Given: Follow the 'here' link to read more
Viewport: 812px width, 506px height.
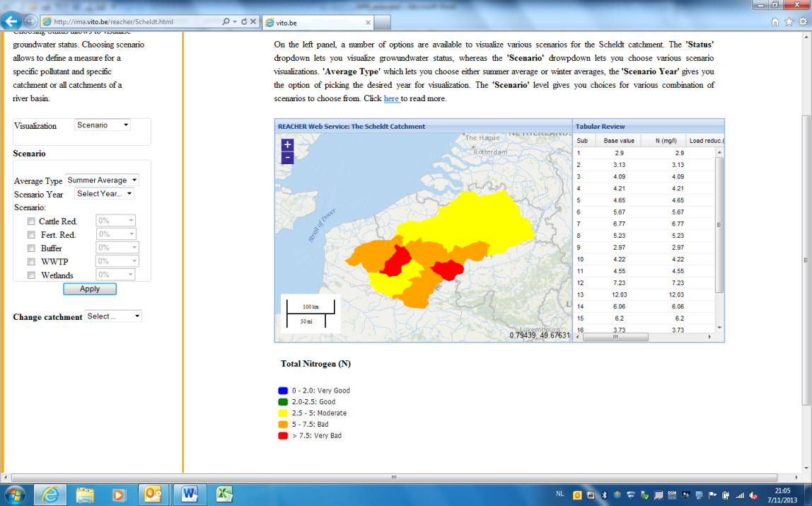Looking at the screenshot, I should pos(391,99).
